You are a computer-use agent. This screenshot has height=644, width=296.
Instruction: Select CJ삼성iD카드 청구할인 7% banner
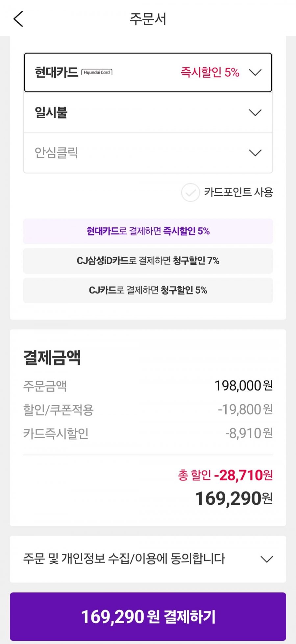(148, 261)
